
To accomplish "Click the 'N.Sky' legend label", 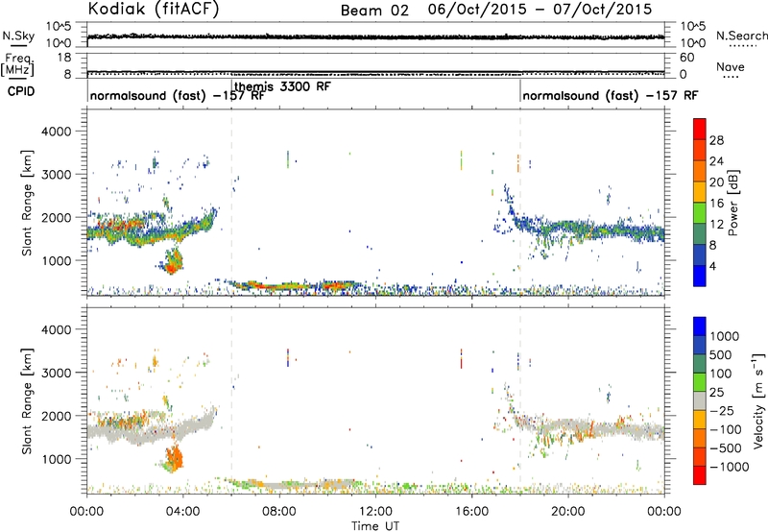I will (18, 36).
